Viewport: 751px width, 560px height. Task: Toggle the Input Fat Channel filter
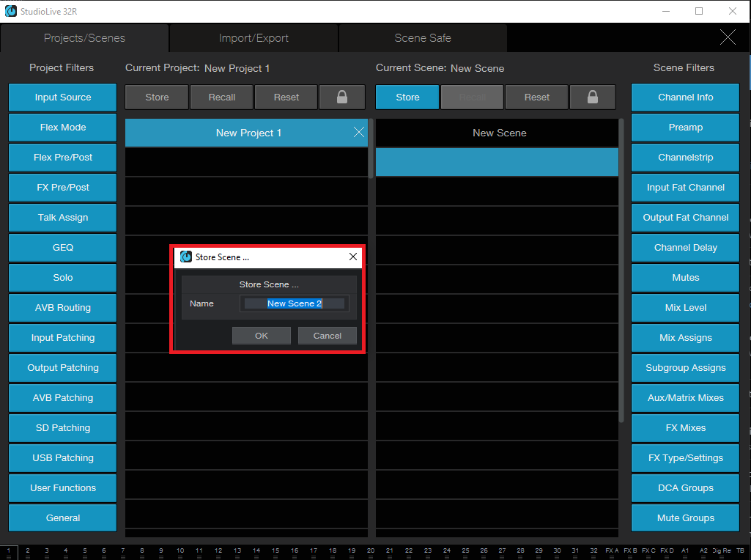click(x=685, y=188)
